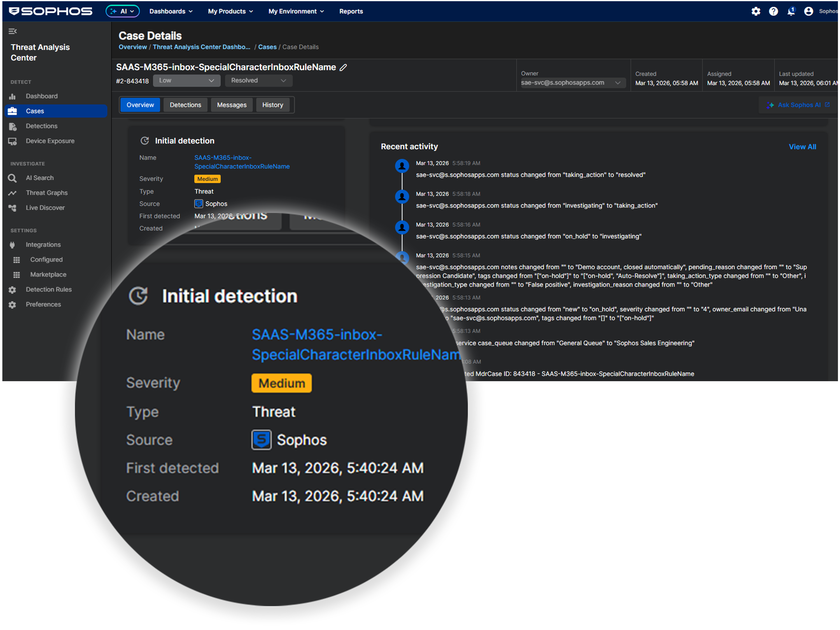The width and height of the screenshot is (840, 630).
Task: Open the case severity dropdown showing Low
Action: point(186,80)
